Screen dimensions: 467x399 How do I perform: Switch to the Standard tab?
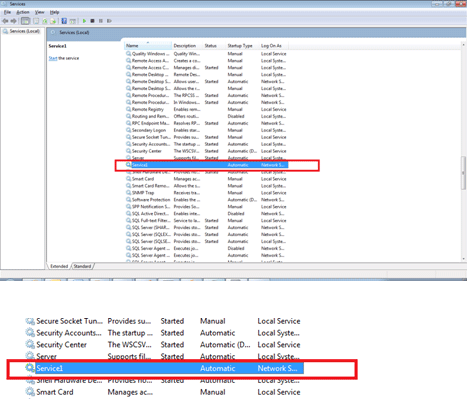point(82,266)
